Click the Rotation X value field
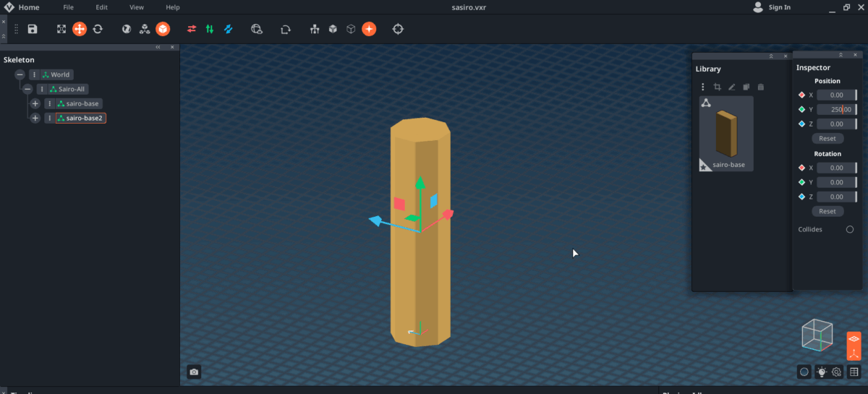Screen dimensions: 868x394 tap(837, 168)
